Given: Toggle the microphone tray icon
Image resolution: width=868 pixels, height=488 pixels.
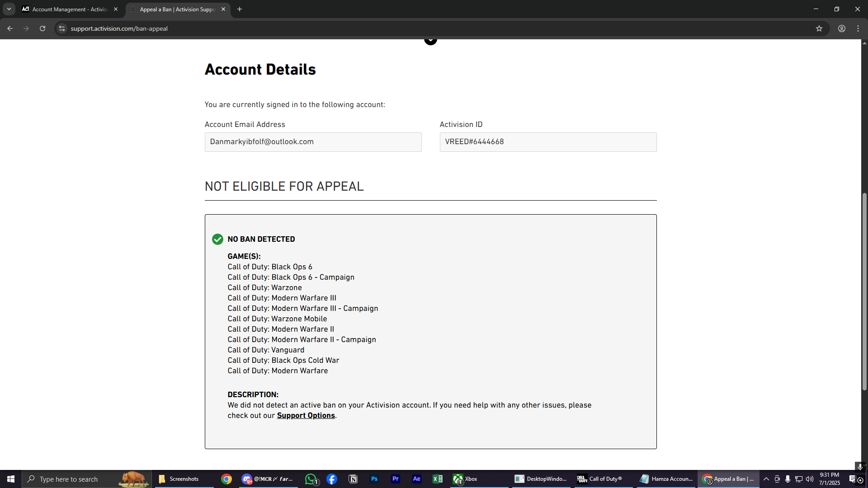Looking at the screenshot, I should point(788,479).
